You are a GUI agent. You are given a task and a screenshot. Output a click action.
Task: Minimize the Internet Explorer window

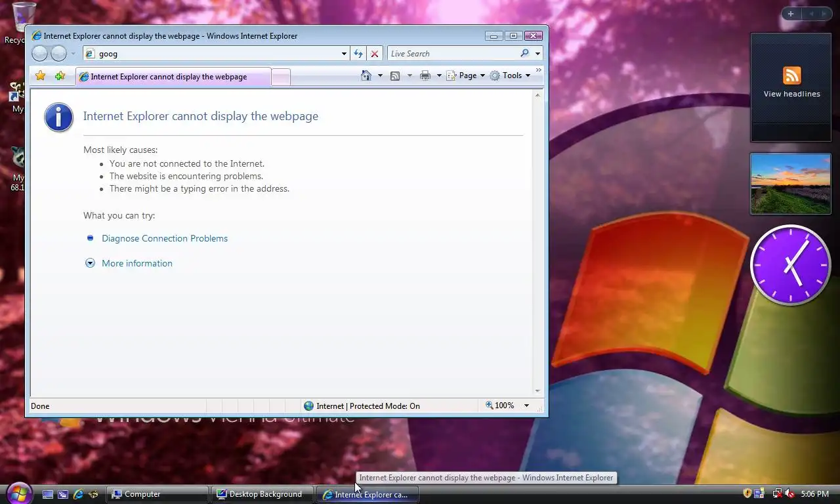(x=494, y=35)
